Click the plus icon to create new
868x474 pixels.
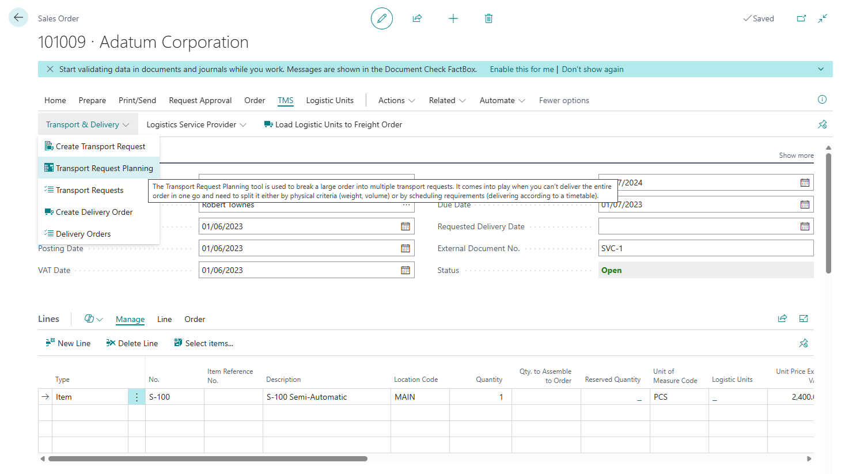pos(453,18)
